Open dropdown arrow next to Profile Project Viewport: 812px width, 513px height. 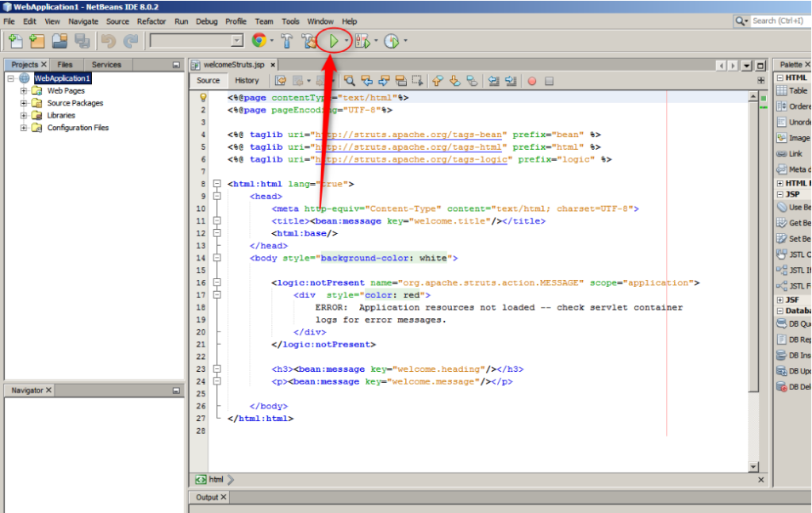(x=405, y=40)
